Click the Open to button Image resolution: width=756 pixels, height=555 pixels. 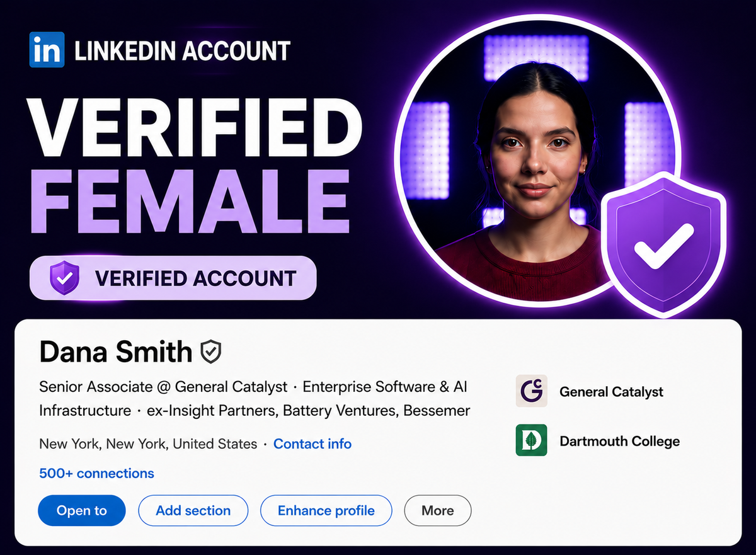pos(82,511)
